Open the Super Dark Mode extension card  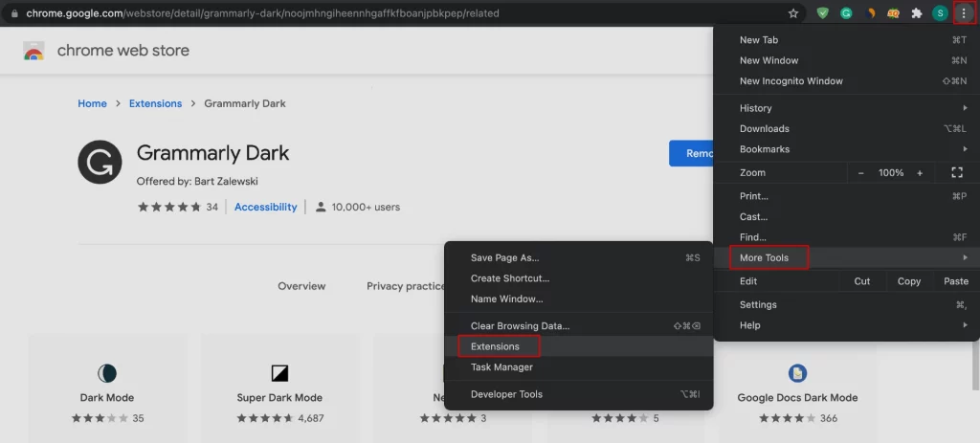(279, 388)
